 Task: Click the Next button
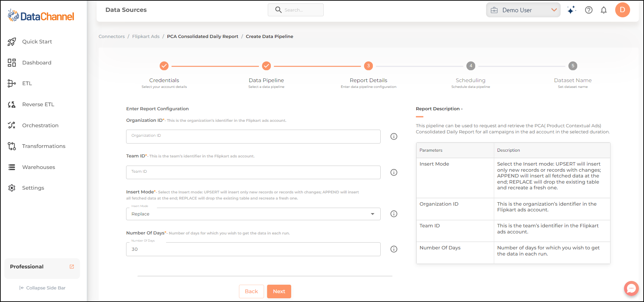[279, 291]
